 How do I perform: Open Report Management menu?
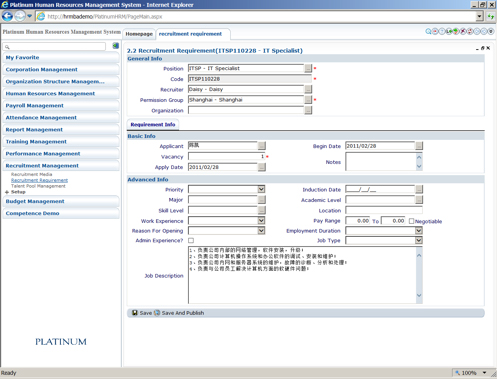click(x=61, y=130)
